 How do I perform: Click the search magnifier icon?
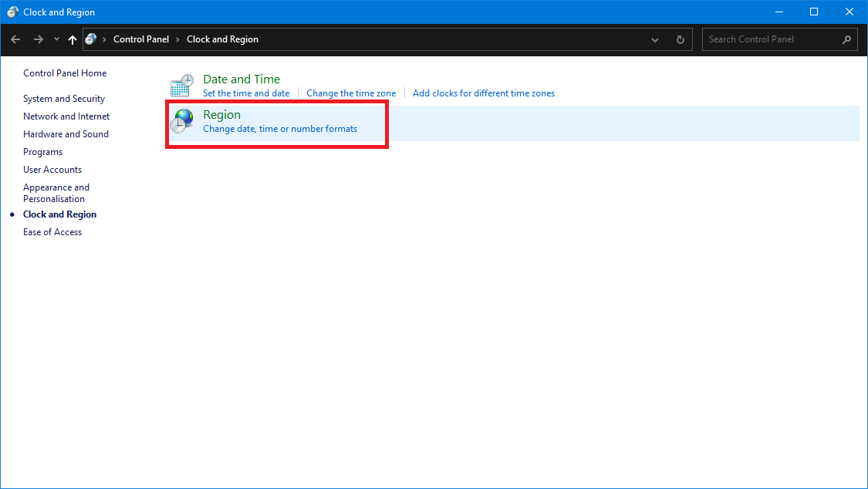(846, 39)
